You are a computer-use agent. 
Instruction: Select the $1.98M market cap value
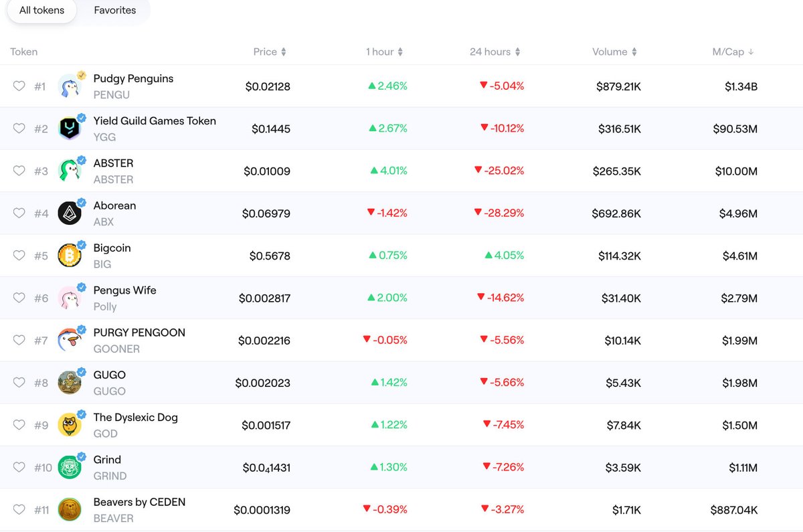[x=739, y=383]
